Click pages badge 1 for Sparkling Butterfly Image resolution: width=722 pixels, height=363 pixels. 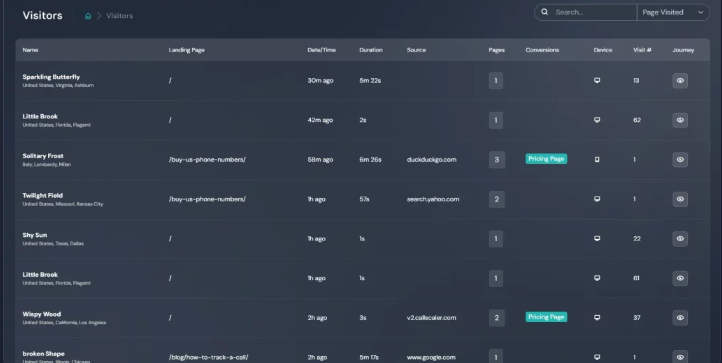(x=496, y=81)
